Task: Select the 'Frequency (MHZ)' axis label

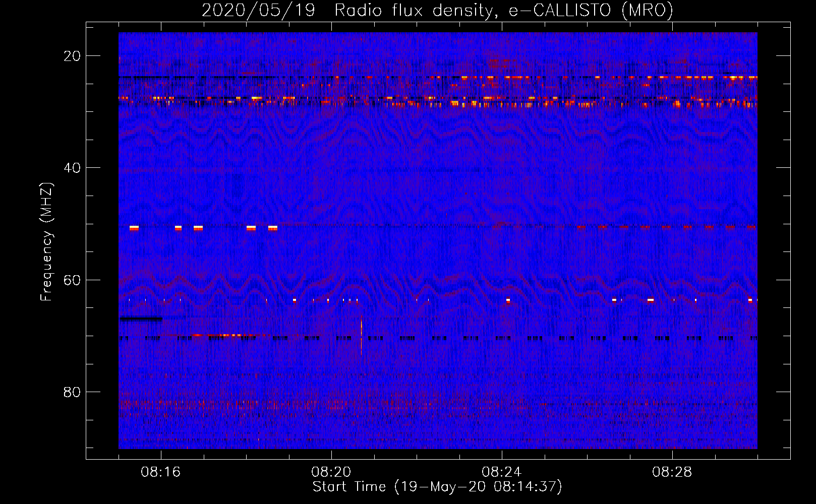Action: (46, 242)
